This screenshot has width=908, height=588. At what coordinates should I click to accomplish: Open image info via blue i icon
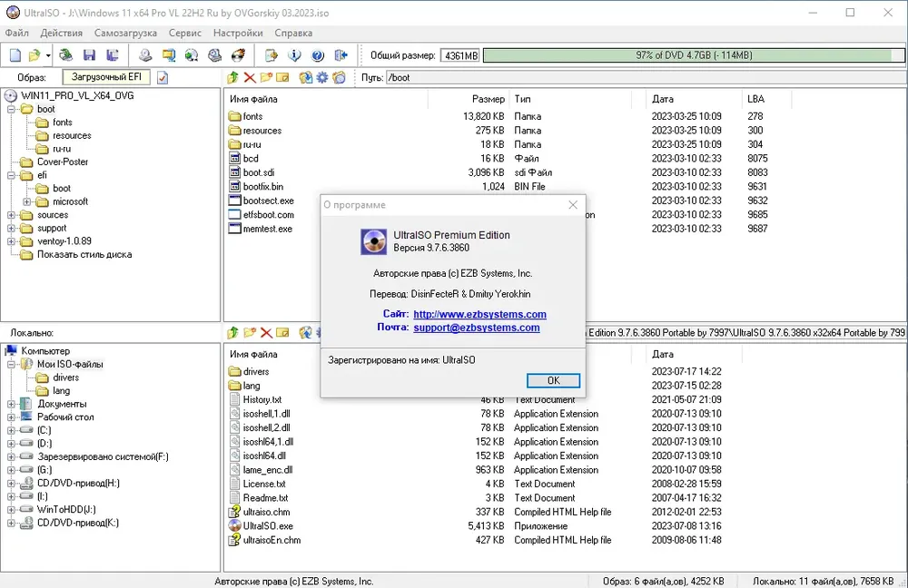tap(294, 55)
